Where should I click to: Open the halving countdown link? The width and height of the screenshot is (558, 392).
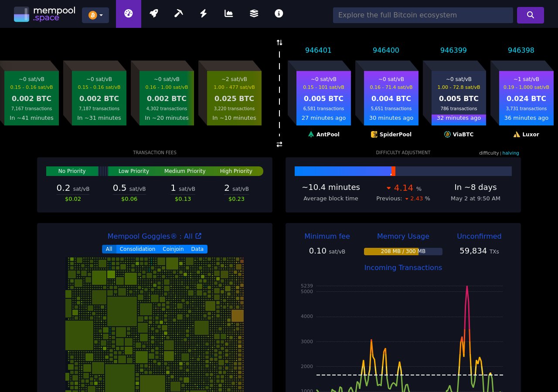pyautogui.click(x=510, y=153)
